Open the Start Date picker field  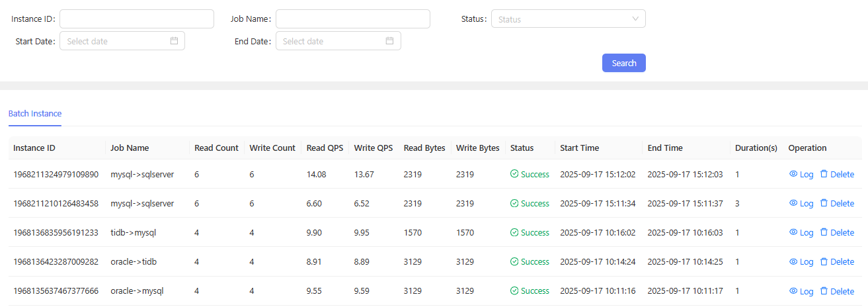[x=116, y=41]
